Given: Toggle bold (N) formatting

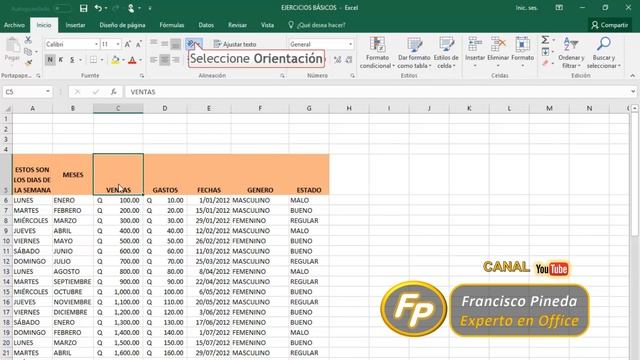Looking at the screenshot, I should (x=50, y=60).
